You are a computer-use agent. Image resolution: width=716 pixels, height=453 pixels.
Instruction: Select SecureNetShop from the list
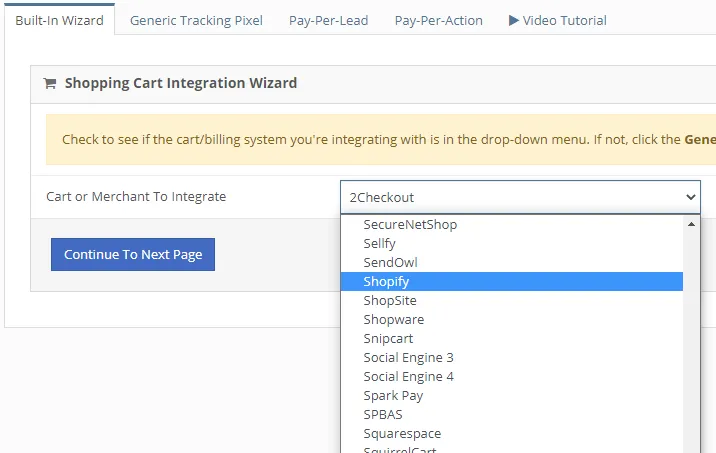511,225
